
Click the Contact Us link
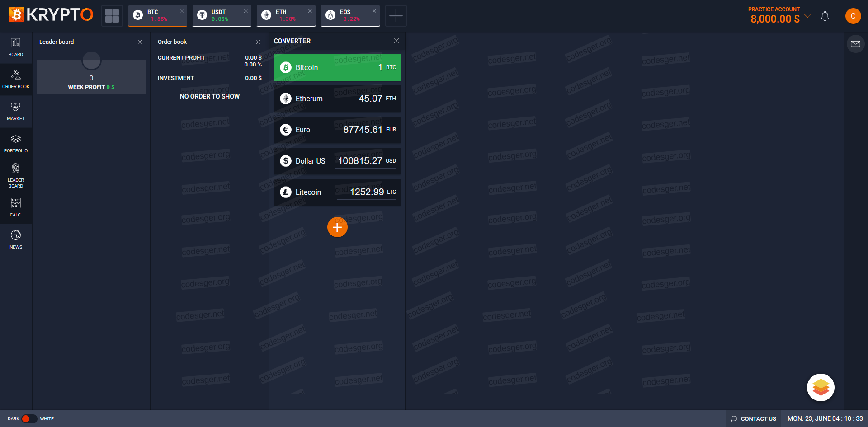point(753,419)
